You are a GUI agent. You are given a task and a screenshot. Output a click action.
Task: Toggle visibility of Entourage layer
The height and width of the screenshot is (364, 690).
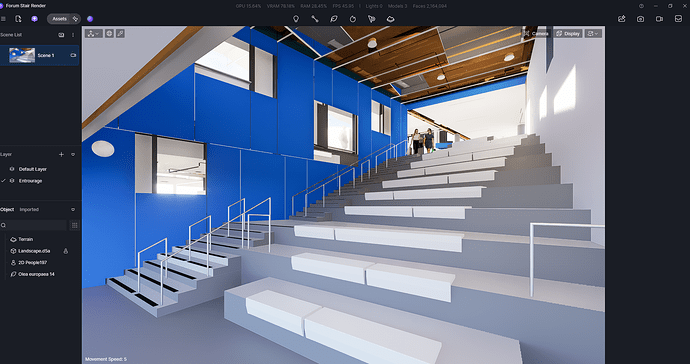(12, 181)
